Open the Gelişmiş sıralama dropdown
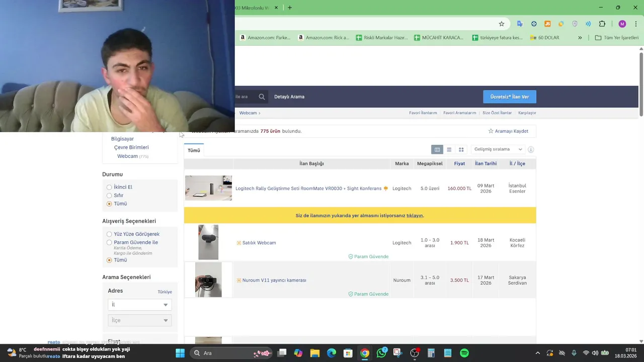The height and width of the screenshot is (362, 644). (x=498, y=149)
